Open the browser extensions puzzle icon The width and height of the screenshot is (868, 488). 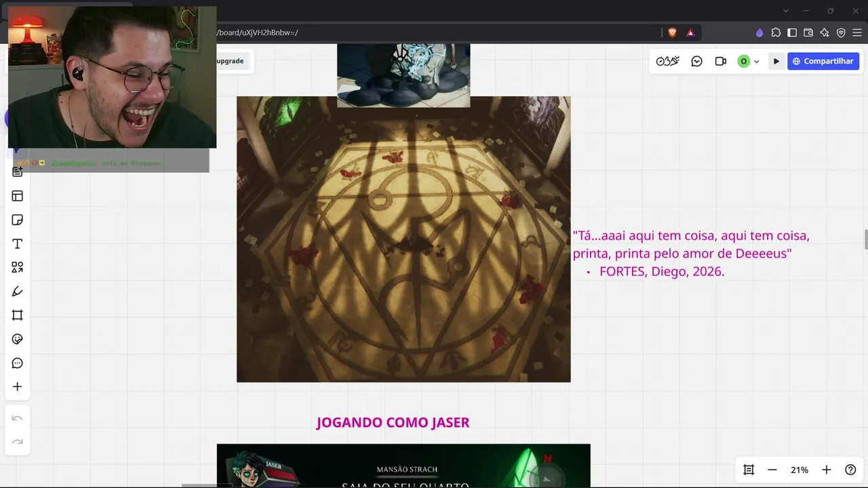776,33
